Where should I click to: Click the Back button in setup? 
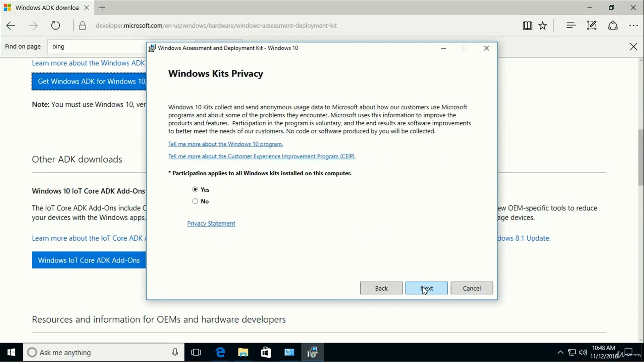[381, 288]
